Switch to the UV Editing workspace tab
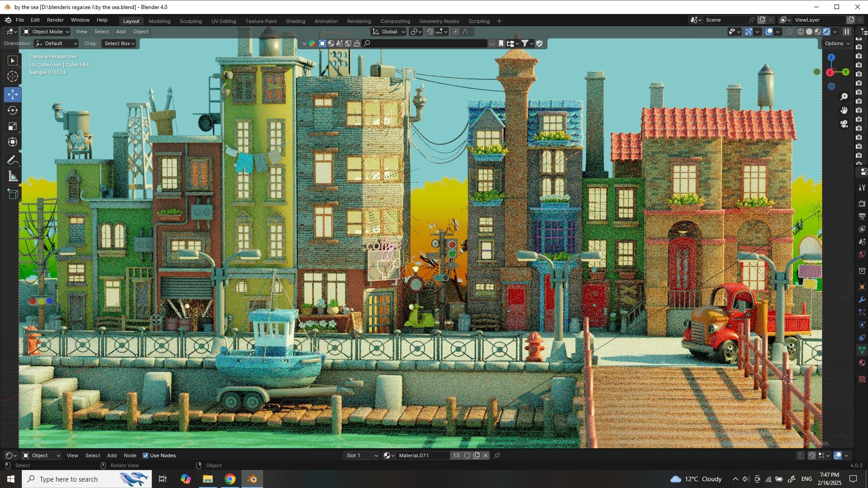Image resolution: width=868 pixels, height=488 pixels. (223, 21)
